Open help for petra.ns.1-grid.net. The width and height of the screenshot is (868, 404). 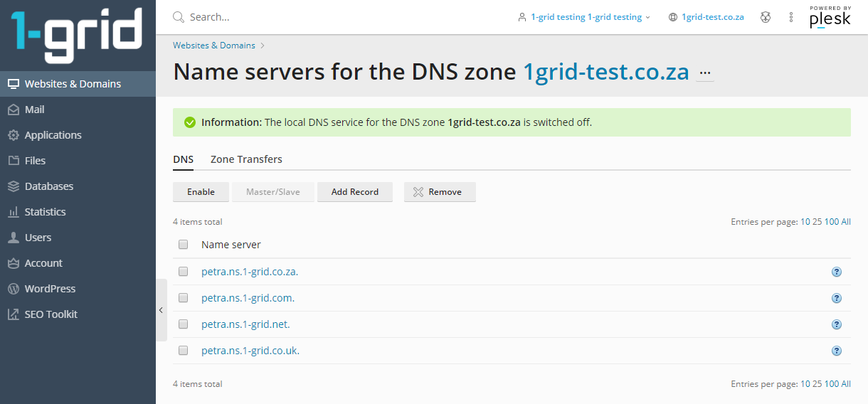(x=837, y=324)
